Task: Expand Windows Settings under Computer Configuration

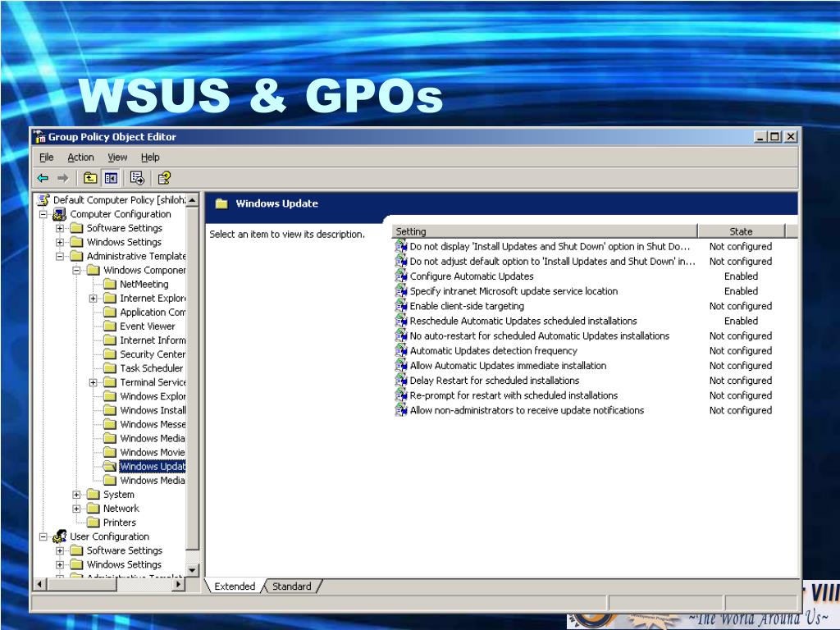Action: [60, 242]
